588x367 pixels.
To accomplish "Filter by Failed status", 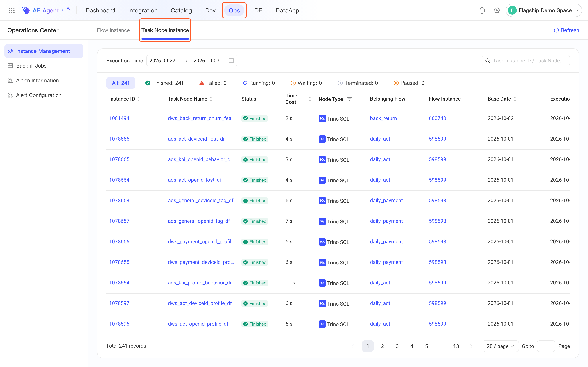I will click(x=213, y=83).
